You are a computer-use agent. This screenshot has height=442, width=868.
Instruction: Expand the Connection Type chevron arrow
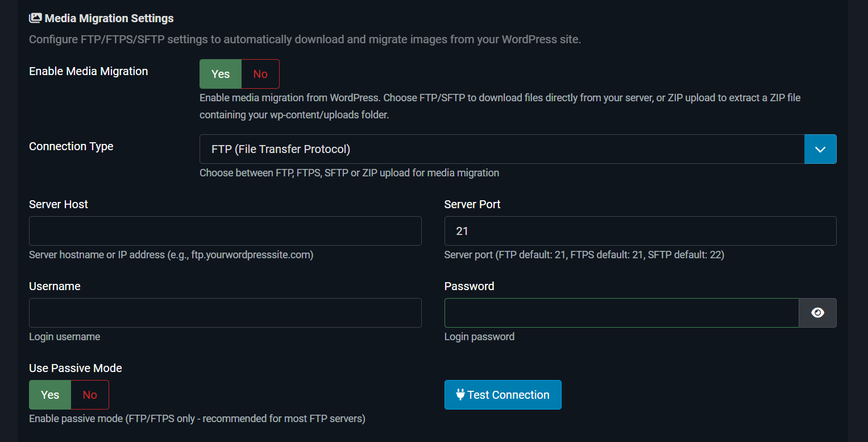[x=820, y=149]
